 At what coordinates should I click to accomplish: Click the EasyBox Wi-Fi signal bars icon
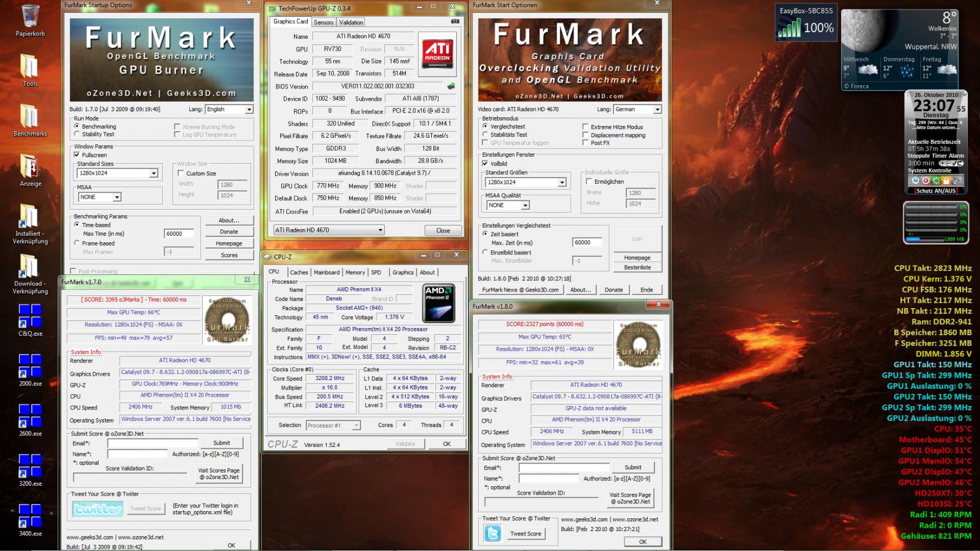click(789, 28)
